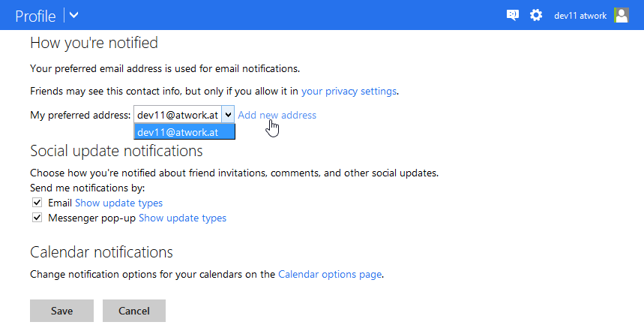This screenshot has height=325, width=644.
Task: Click the Email checkbox label text
Action: (60, 203)
